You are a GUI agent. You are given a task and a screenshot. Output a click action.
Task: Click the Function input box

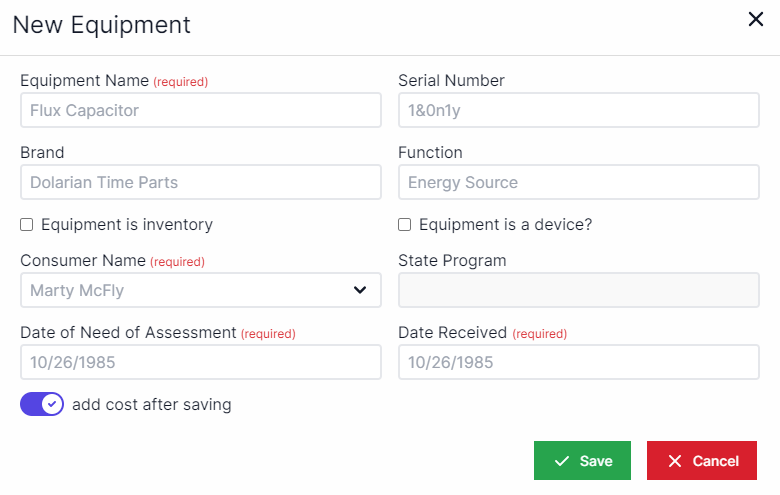(578, 182)
